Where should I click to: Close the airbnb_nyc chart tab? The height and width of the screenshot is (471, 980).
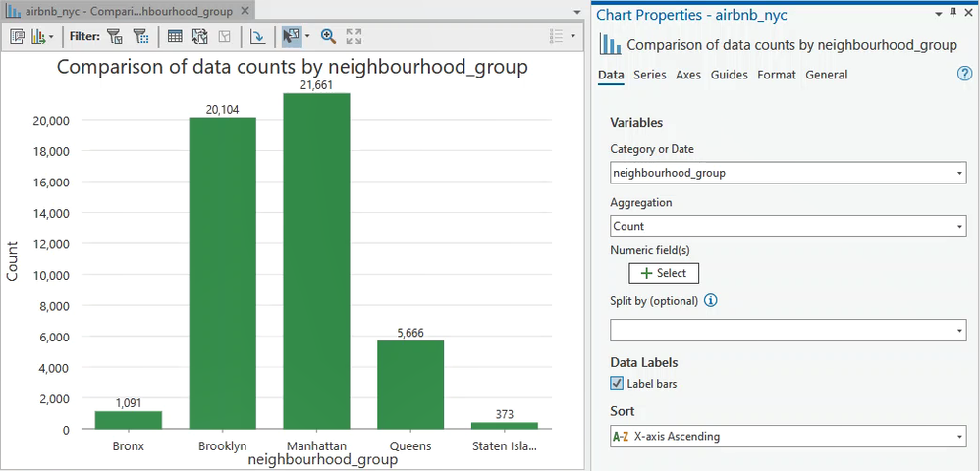(243, 12)
